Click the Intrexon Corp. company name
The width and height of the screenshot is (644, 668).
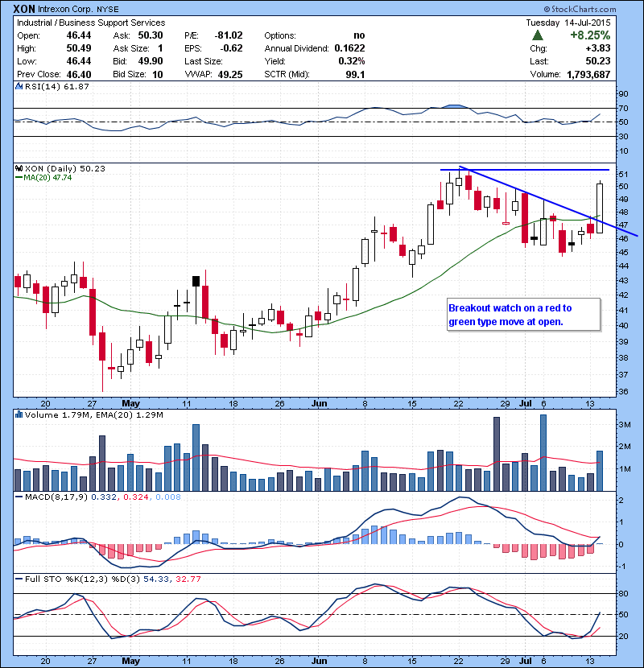[x=66, y=10]
